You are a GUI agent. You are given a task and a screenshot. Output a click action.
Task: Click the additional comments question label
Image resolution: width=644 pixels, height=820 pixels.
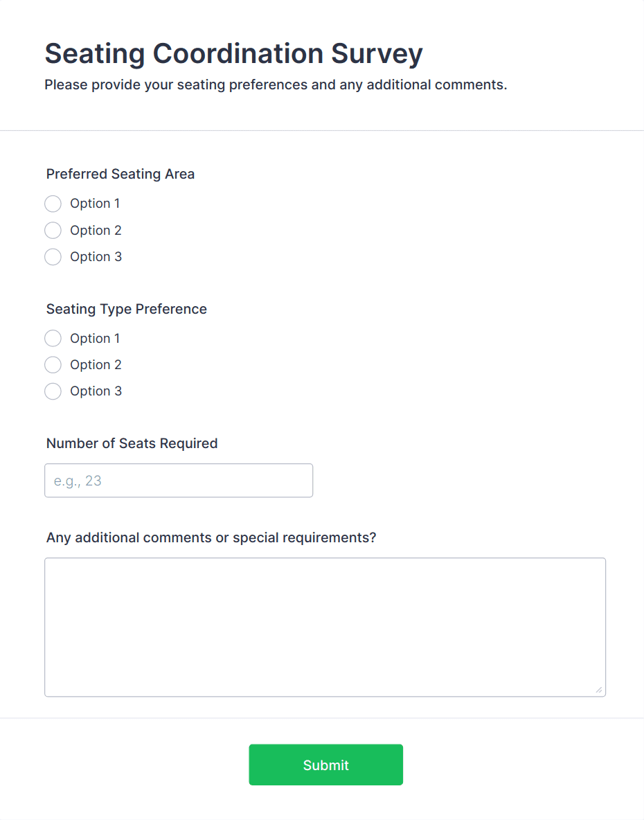click(211, 537)
